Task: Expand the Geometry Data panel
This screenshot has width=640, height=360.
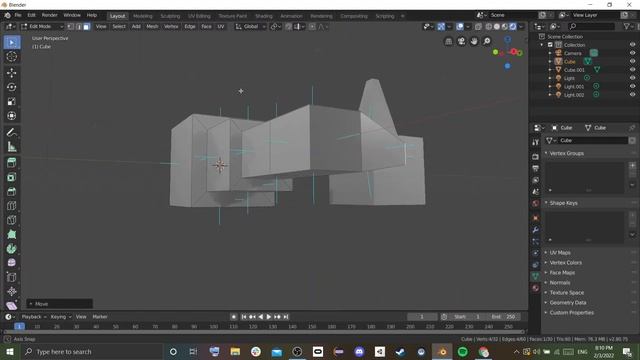Action: [x=567, y=302]
